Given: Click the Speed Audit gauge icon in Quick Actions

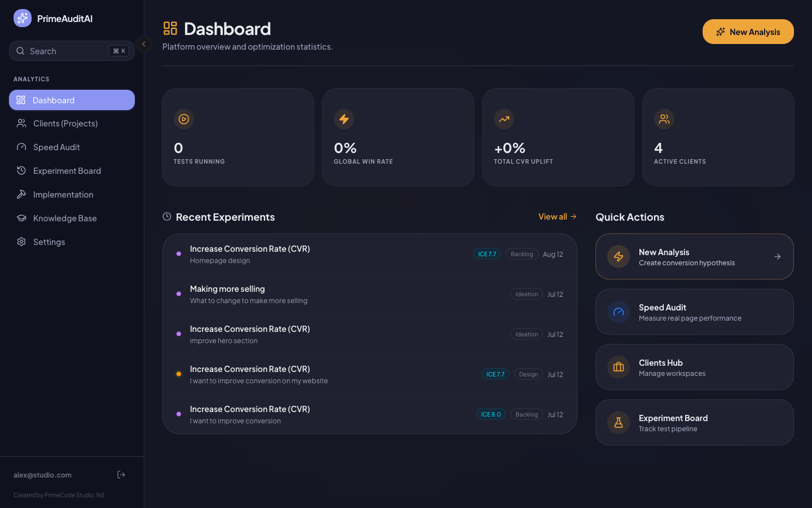Looking at the screenshot, I should click(619, 312).
